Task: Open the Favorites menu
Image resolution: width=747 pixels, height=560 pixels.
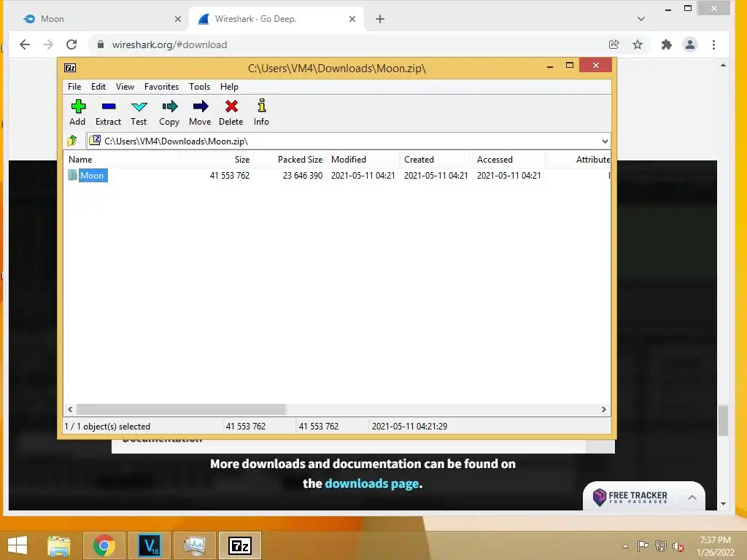Action: (x=161, y=87)
